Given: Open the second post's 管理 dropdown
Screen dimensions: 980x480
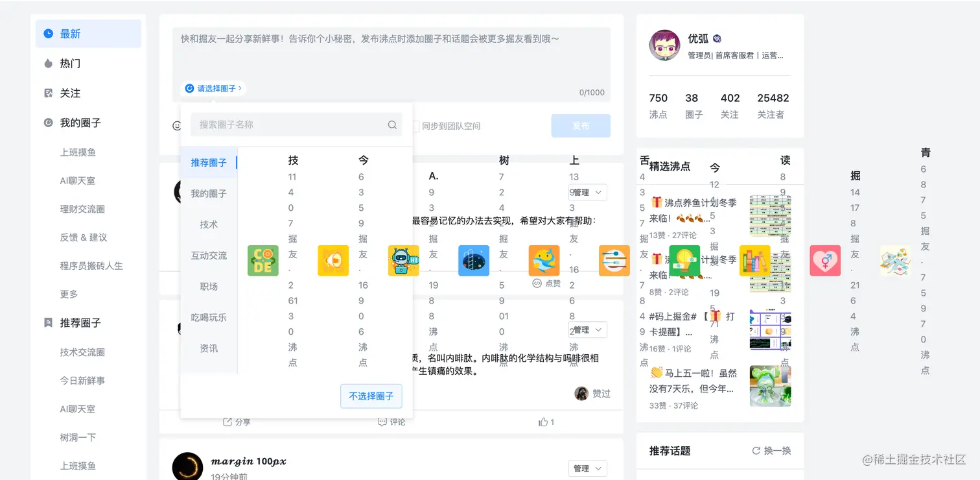Looking at the screenshot, I should 588,330.
